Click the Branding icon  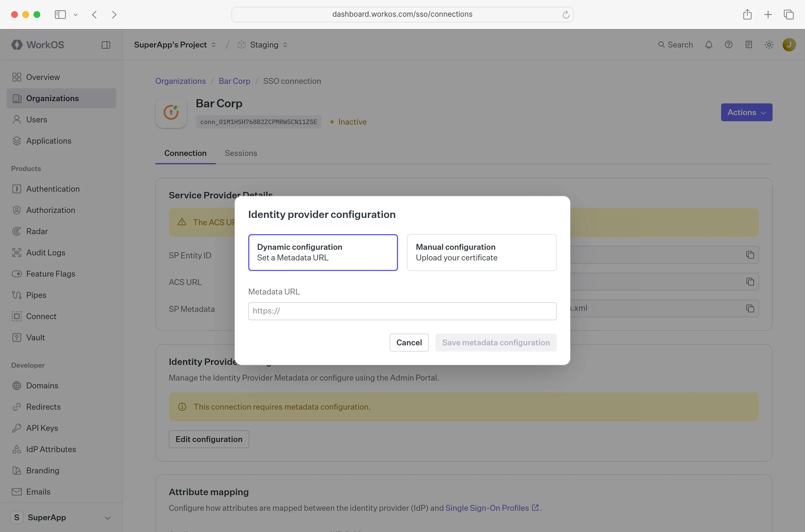click(x=16, y=471)
